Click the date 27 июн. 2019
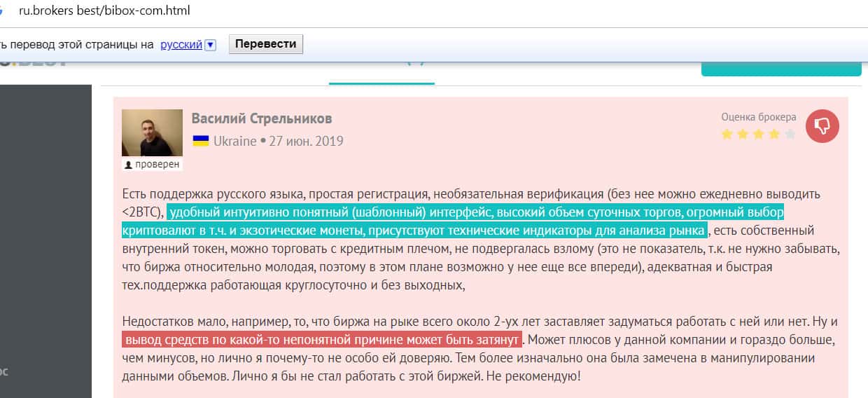The width and height of the screenshot is (868, 398). 307,141
